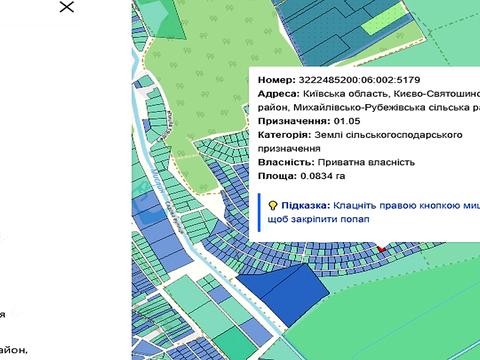Click the 'Призначення: 01.05' line
This screenshot has width=480, height=360.
tap(309, 121)
